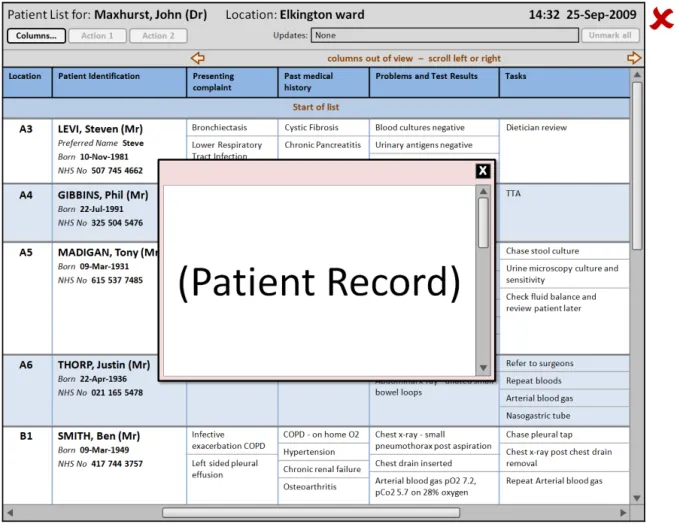Click the Updates field showing None
The image size is (677, 524).
click(x=444, y=36)
